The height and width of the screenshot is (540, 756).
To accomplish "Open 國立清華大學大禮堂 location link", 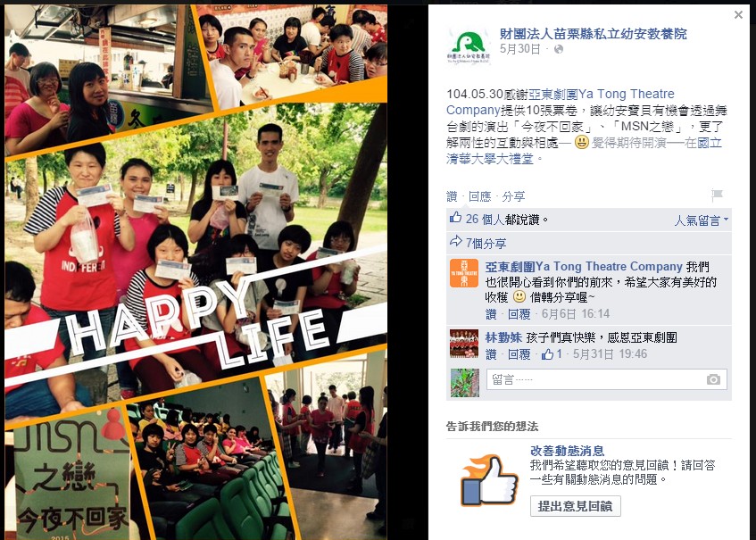I will click(584, 151).
